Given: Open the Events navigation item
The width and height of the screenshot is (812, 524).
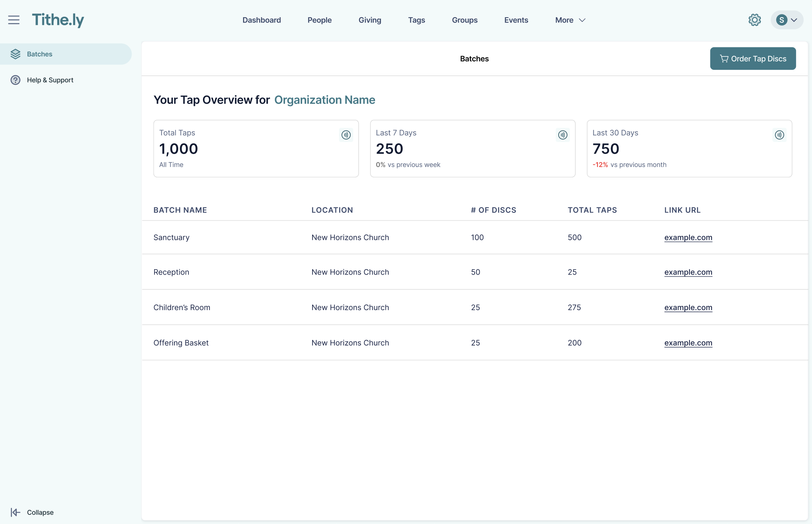Looking at the screenshot, I should click(516, 20).
